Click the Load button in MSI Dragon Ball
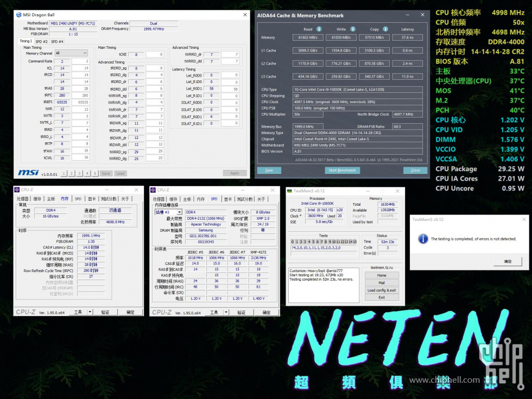The height and width of the screenshot is (399, 532). click(121, 173)
